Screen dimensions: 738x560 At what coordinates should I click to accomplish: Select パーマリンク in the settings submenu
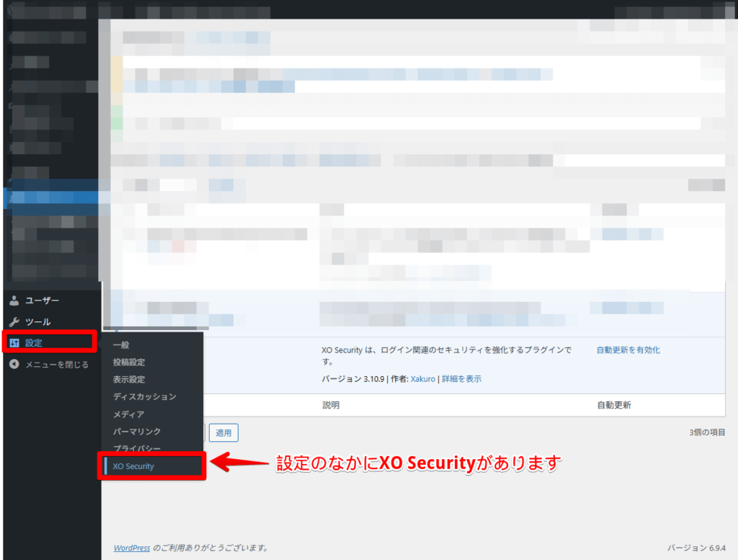pyautogui.click(x=137, y=432)
